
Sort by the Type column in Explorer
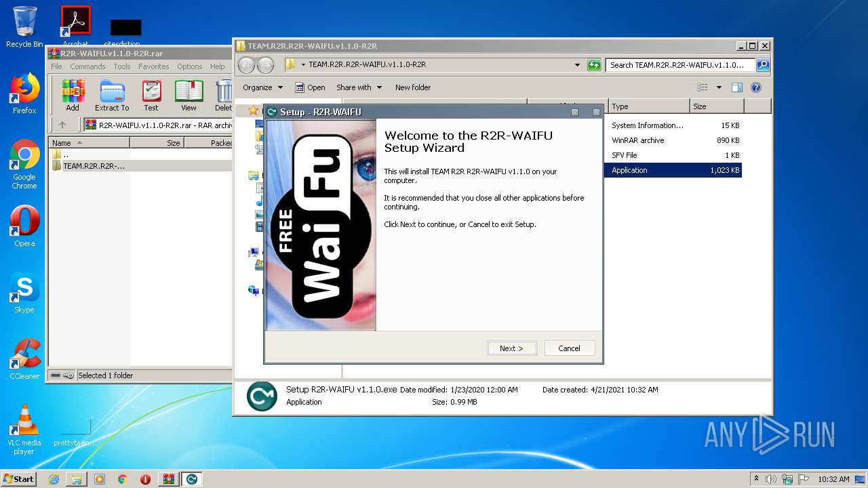point(649,106)
